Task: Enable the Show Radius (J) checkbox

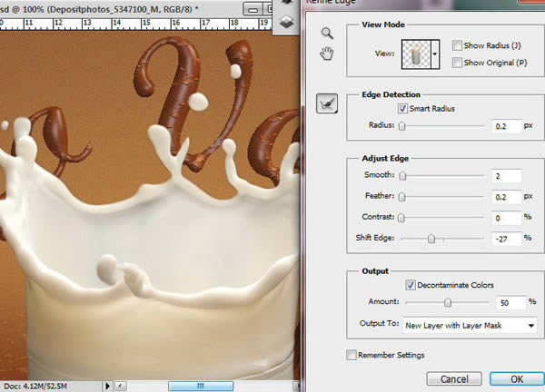Action: pyautogui.click(x=458, y=45)
